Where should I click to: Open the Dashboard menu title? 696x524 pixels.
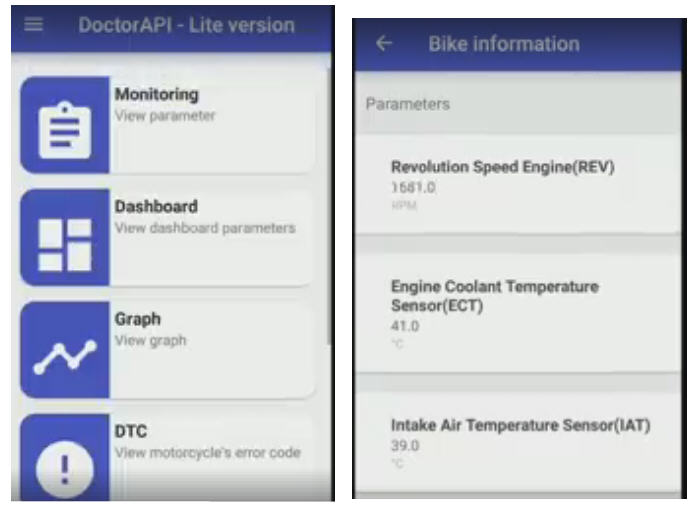pyautogui.click(x=155, y=207)
